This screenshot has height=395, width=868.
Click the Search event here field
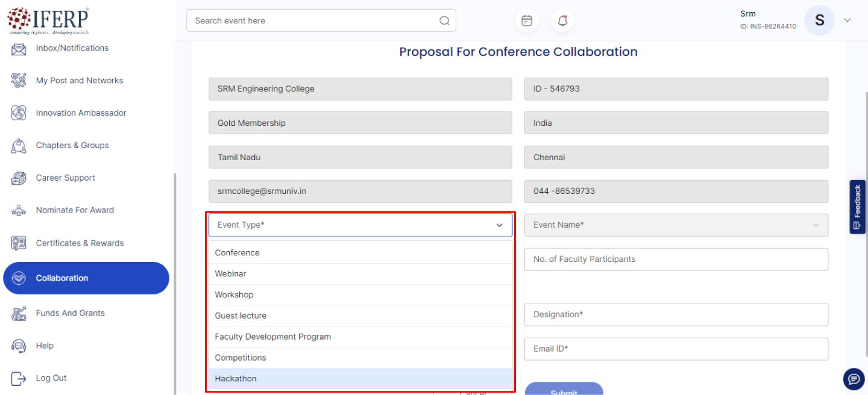(x=313, y=20)
